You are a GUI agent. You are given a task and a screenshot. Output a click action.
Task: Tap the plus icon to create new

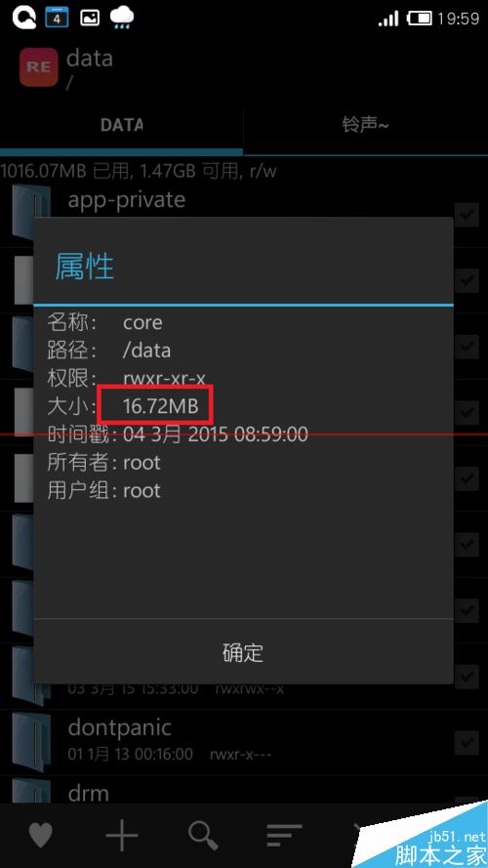(122, 835)
